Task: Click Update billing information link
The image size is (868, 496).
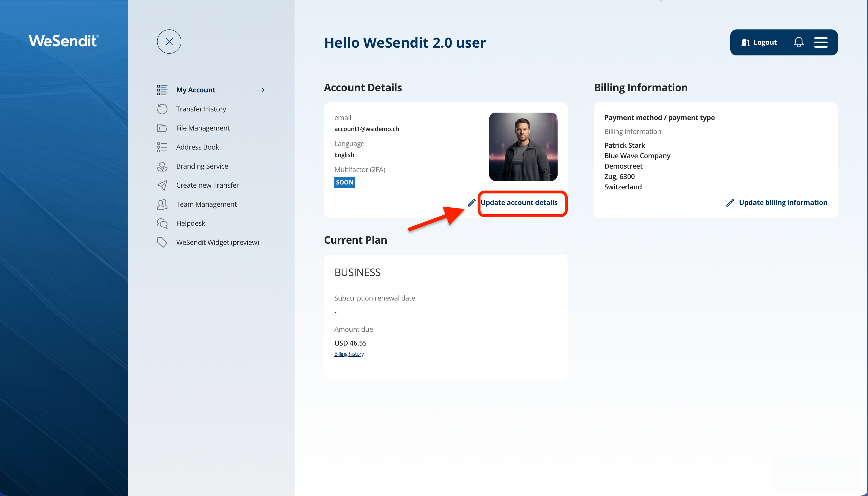Action: 783,203
